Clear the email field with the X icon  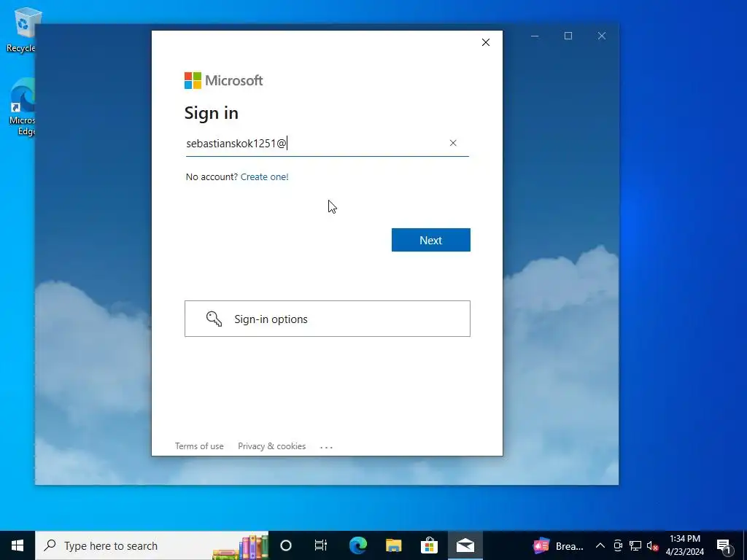tap(453, 143)
